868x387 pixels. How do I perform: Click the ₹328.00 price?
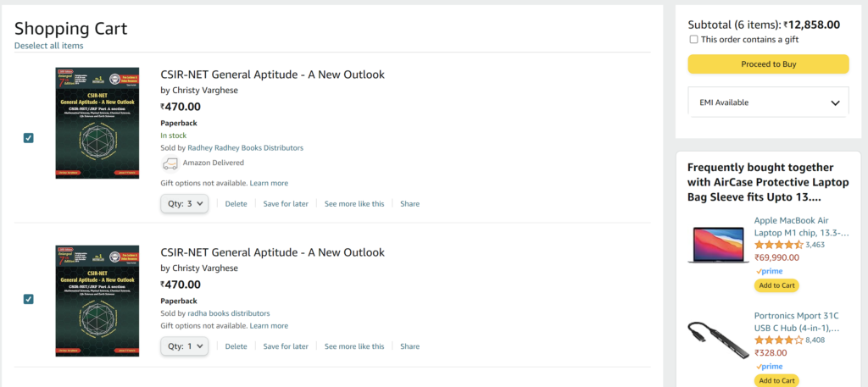(771, 353)
